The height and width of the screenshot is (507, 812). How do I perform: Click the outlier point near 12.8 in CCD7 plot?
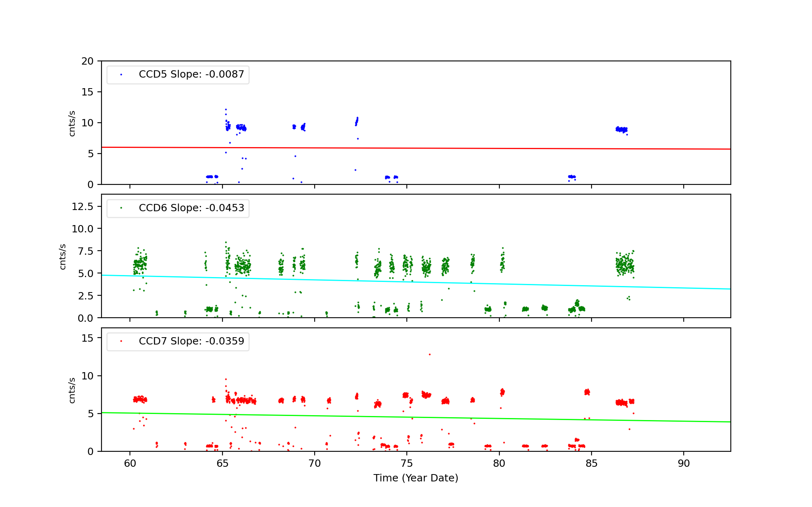(430, 355)
